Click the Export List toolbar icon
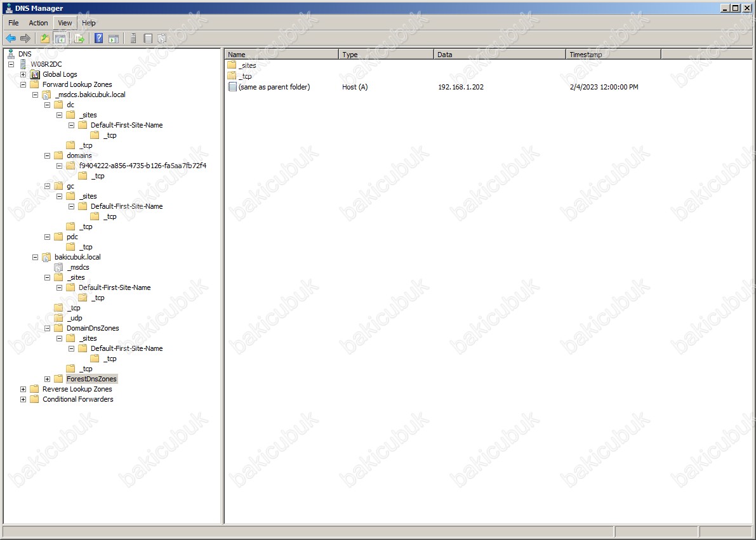Image resolution: width=756 pixels, height=540 pixels. [79, 38]
